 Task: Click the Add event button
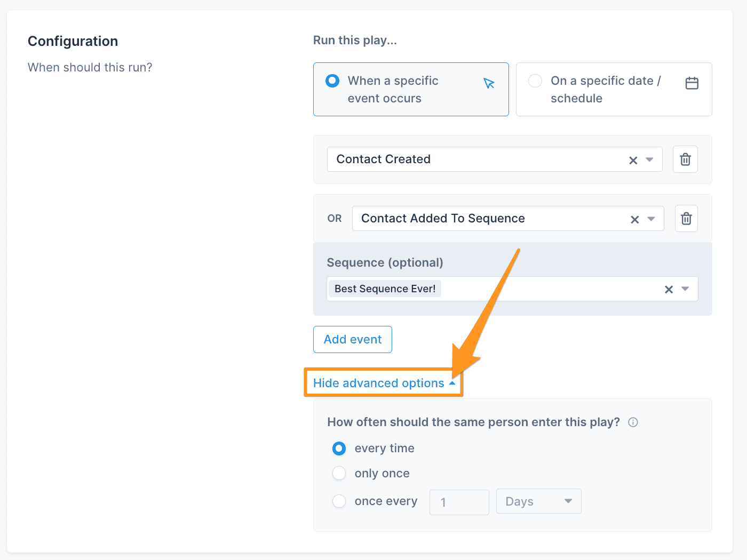pyautogui.click(x=353, y=339)
